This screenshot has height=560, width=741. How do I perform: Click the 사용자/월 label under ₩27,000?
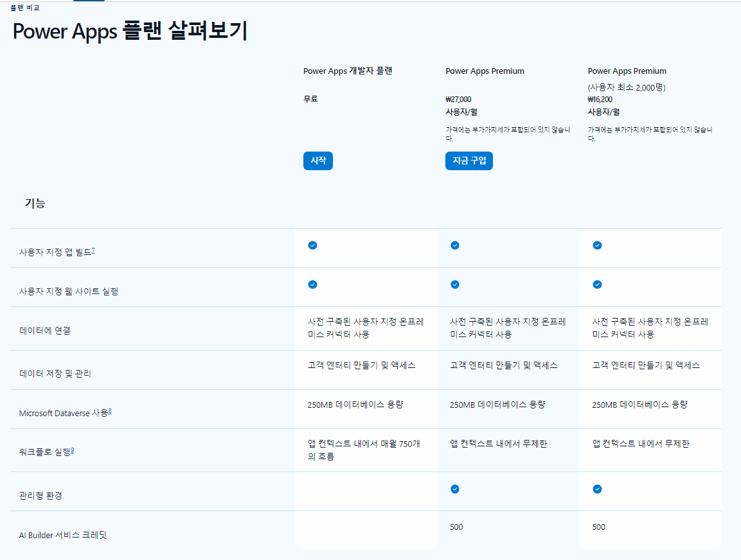(461, 112)
